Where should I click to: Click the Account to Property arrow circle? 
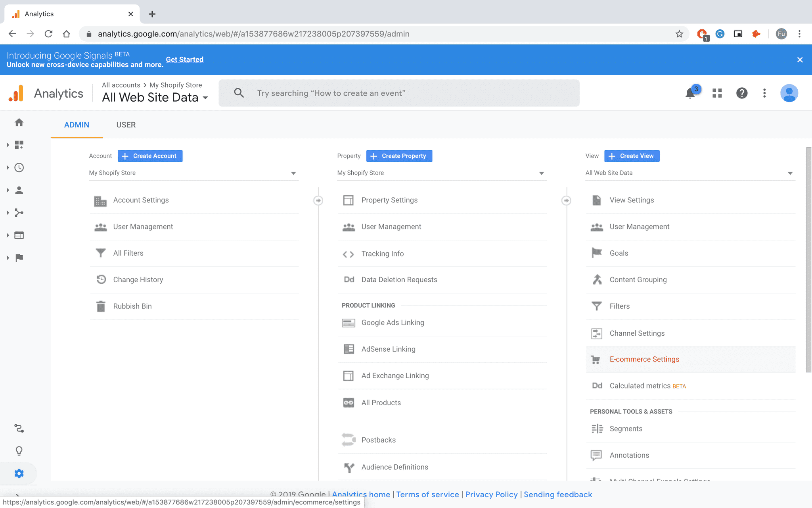pos(318,200)
